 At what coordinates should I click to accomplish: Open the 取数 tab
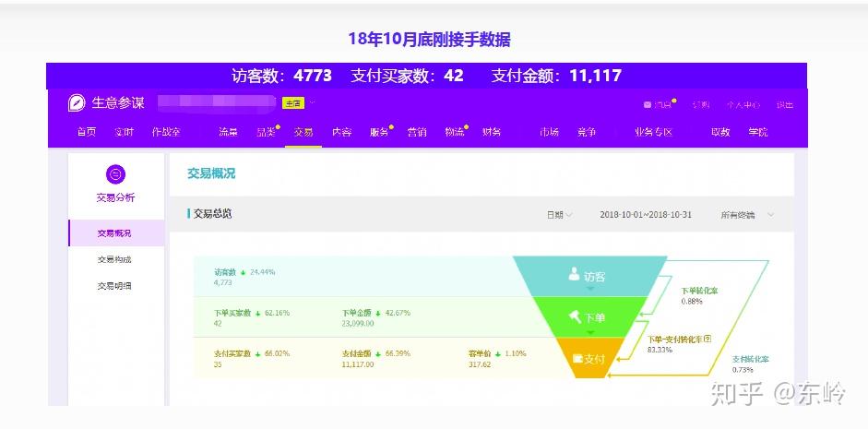(x=720, y=132)
